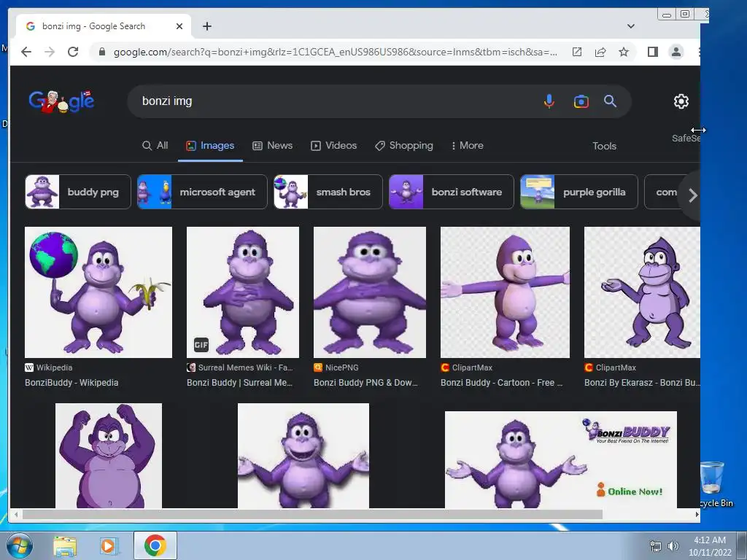
Task: Click the Google doodle logo
Action: (61, 101)
